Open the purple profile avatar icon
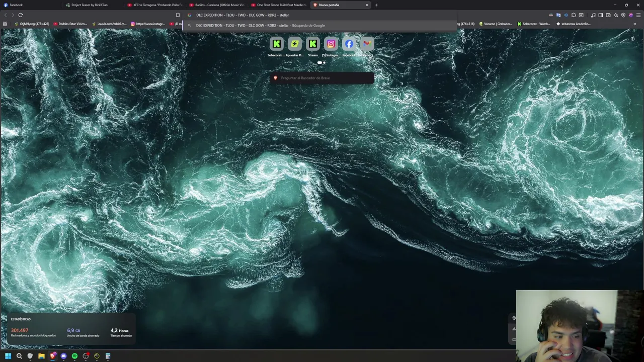Screen dimensions: 644x362 pos(631,15)
